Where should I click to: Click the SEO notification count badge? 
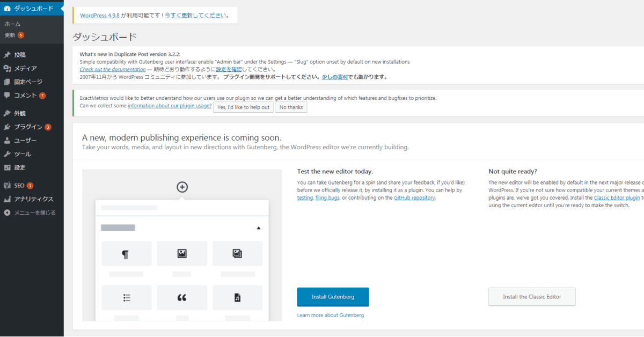(x=30, y=186)
